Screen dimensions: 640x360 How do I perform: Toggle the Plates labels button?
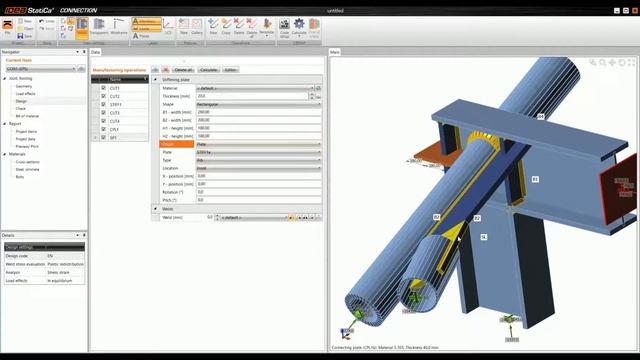[141, 36]
